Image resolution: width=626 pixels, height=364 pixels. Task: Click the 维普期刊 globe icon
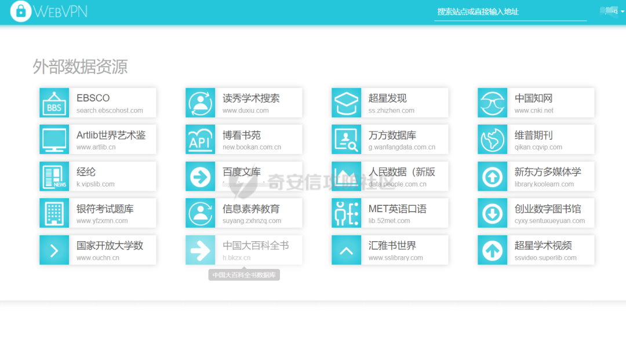click(493, 140)
